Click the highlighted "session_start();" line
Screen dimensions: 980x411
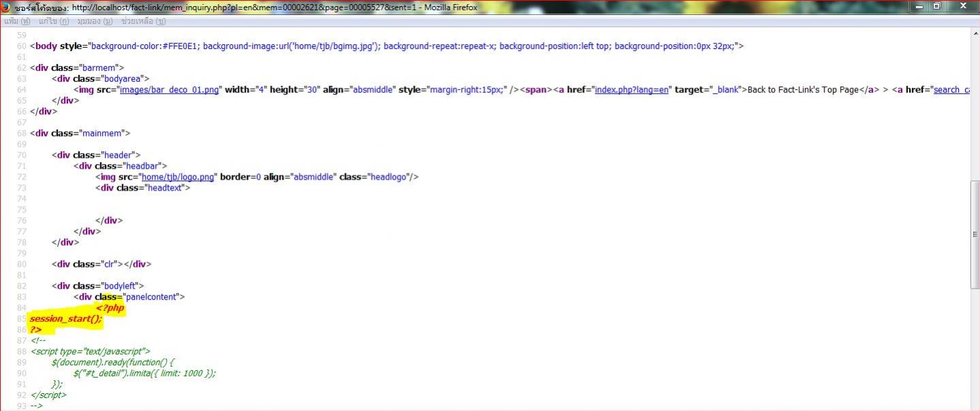tap(66, 319)
